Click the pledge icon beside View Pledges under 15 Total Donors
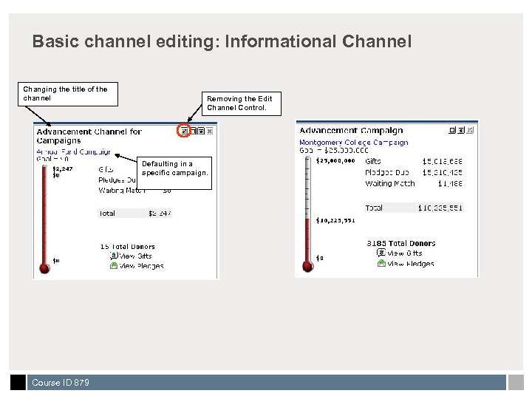Viewport: 532px width, 399px height. pyautogui.click(x=114, y=266)
